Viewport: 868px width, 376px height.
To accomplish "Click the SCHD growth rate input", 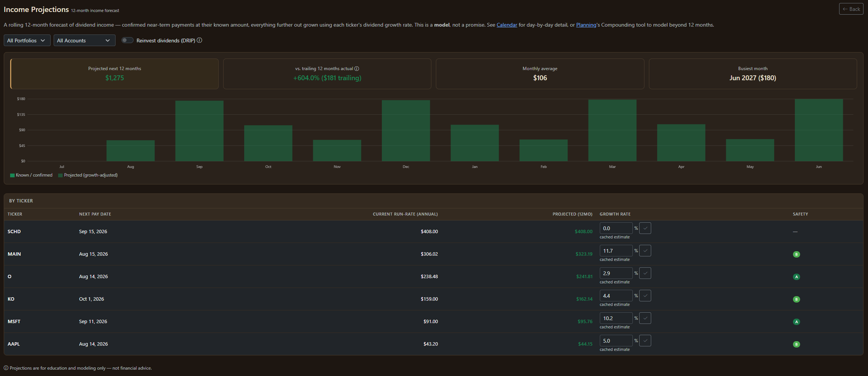I will 616,228.
